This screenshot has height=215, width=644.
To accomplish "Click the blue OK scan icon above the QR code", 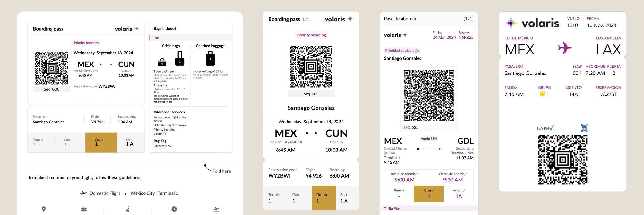I will [x=584, y=128].
